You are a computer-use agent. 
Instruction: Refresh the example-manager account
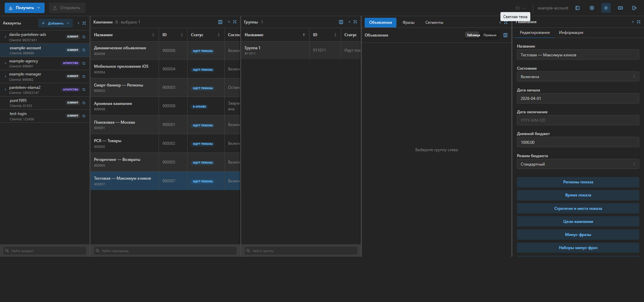click(84, 76)
